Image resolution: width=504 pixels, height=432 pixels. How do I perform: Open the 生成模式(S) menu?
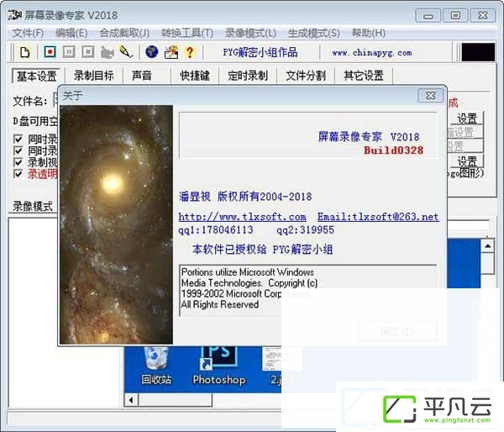pyautogui.click(x=313, y=33)
